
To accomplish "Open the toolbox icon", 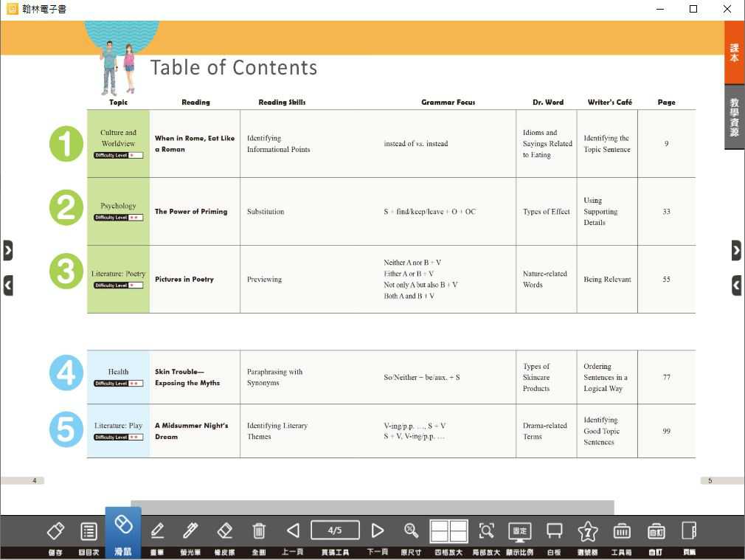I will 622,531.
